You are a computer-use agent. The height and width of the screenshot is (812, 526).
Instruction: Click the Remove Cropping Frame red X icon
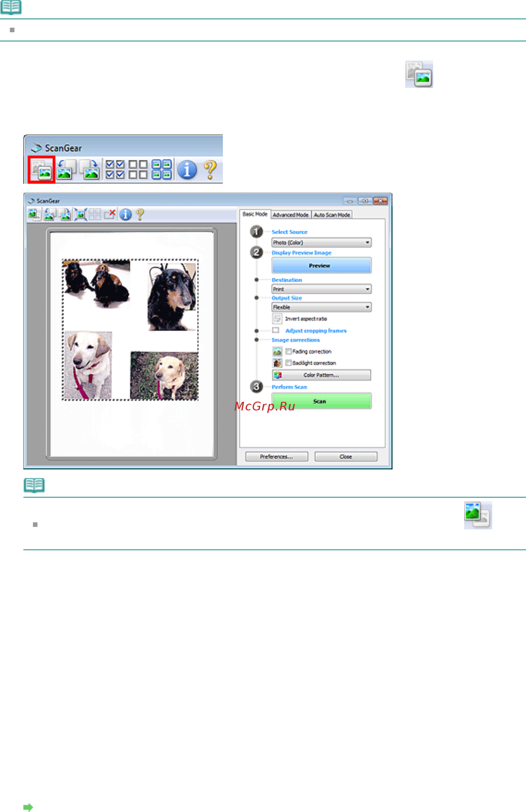click(x=110, y=214)
